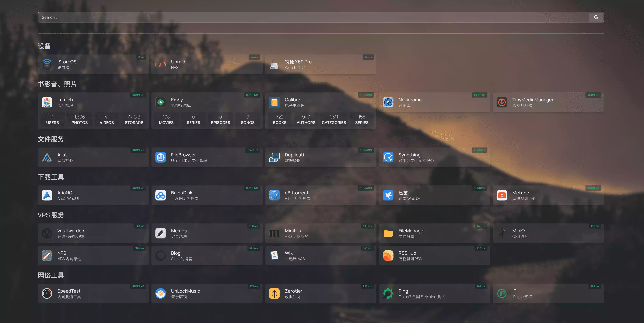Image resolution: width=644 pixels, height=323 pixels.
Task: Collapse the 下载工具 section heading
Action: pos(51,177)
